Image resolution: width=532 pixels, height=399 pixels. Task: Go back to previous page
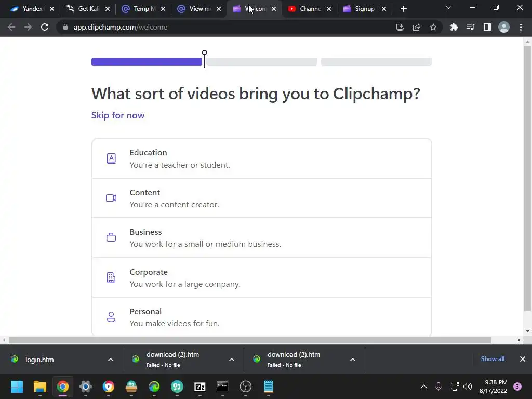(x=11, y=27)
